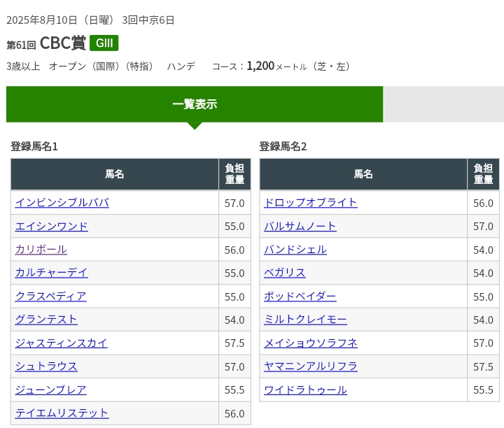Click the green GIII grade badge
Screen dimensions: 504x428
[x=104, y=43]
